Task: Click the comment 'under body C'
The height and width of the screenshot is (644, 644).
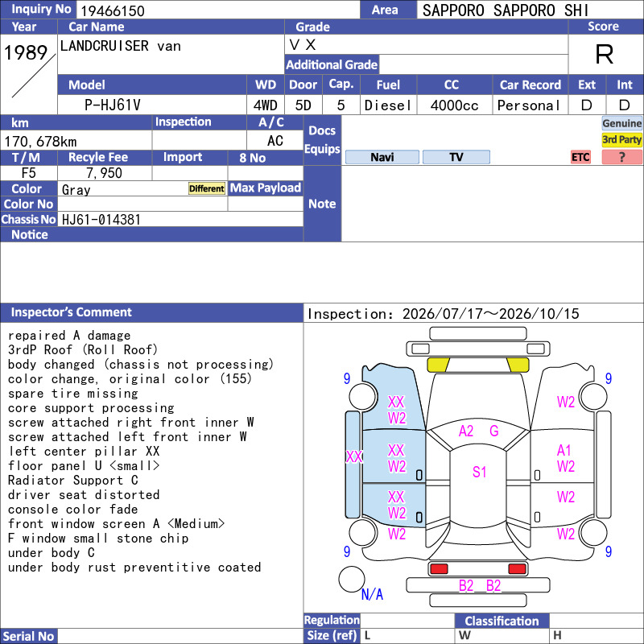Action: [x=51, y=553]
